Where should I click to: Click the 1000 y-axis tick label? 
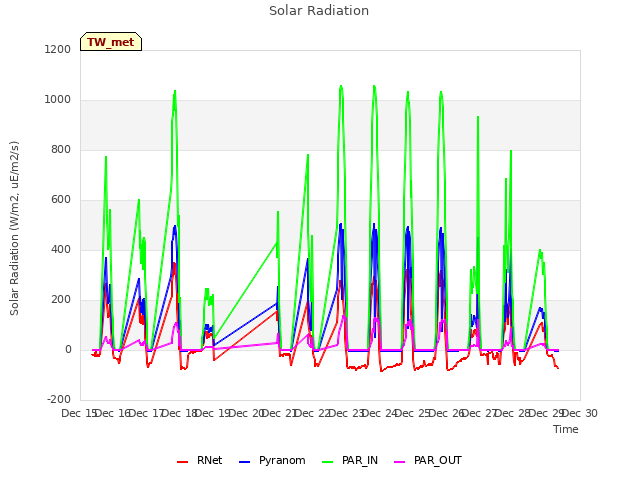click(58, 100)
